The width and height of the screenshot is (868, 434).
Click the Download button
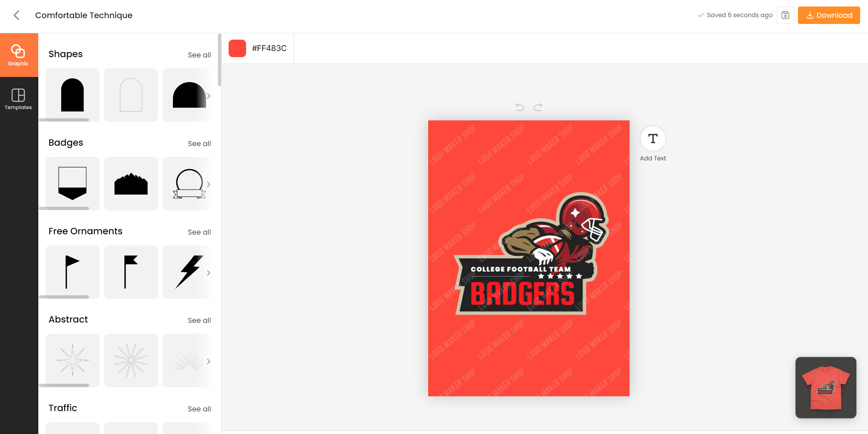coord(829,15)
